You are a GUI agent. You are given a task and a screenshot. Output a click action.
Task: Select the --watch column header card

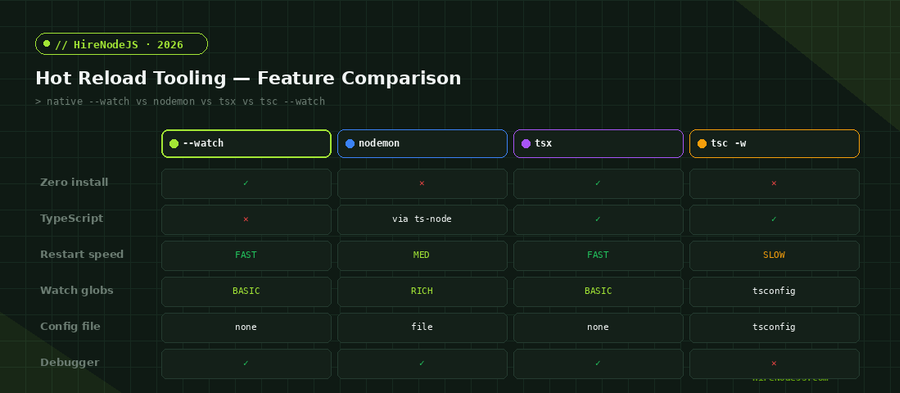[x=246, y=143]
